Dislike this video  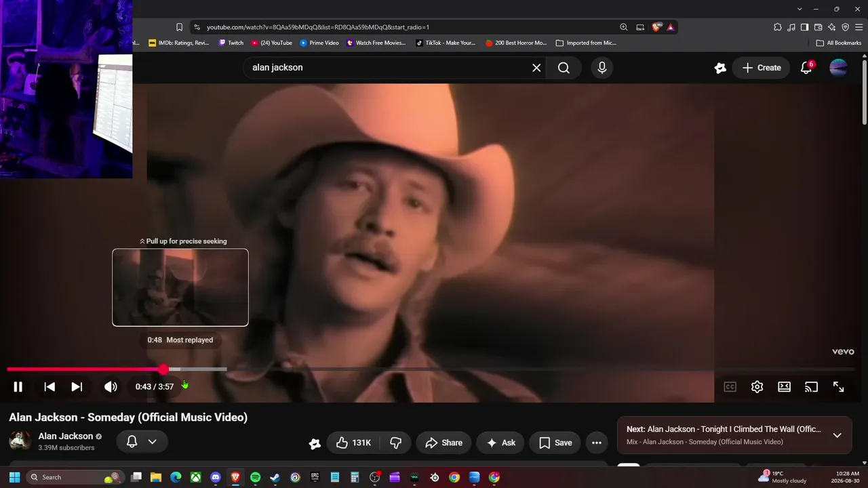(396, 443)
